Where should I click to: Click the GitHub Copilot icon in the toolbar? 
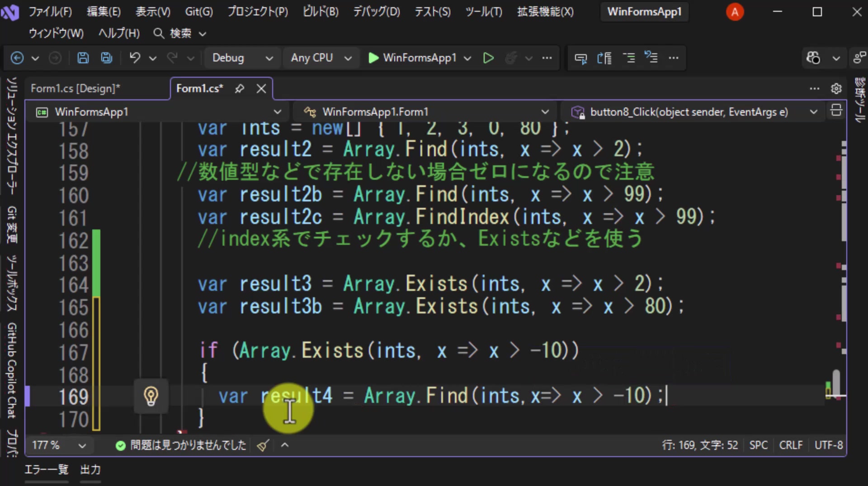pos(813,58)
